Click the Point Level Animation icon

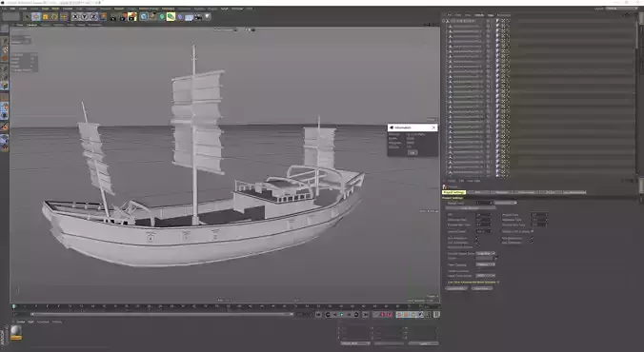[428, 315]
